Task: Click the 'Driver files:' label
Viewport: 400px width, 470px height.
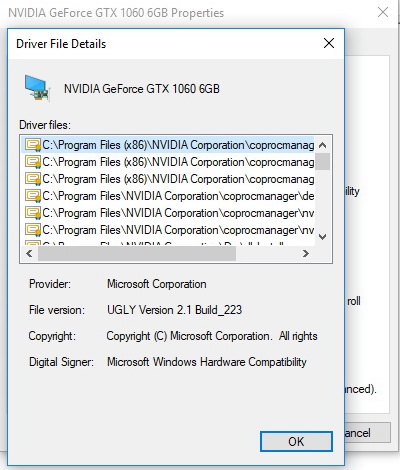Action: 45,125
